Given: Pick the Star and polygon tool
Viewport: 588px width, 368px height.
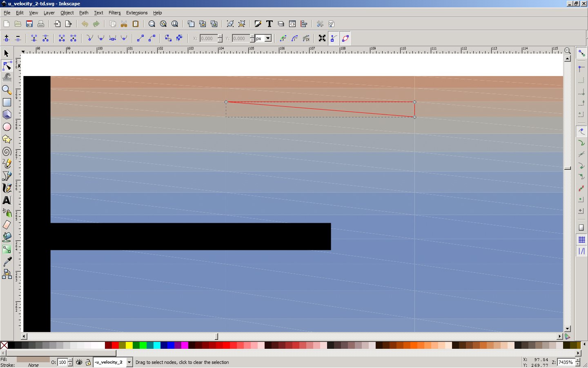Looking at the screenshot, I should 7,139.
